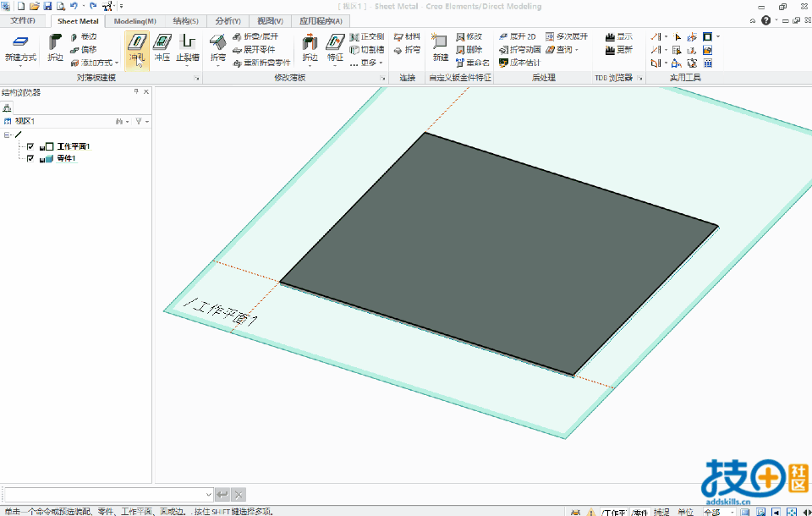Click 新建 in 自定义钣金件特征
The width and height of the screenshot is (812, 516).
tap(440, 47)
